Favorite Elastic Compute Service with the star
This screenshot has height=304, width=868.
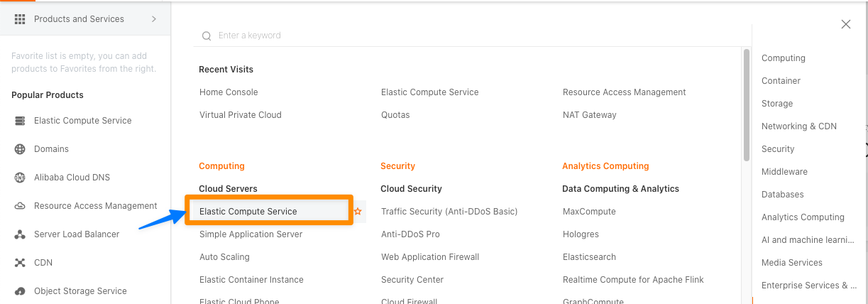pyautogui.click(x=358, y=212)
